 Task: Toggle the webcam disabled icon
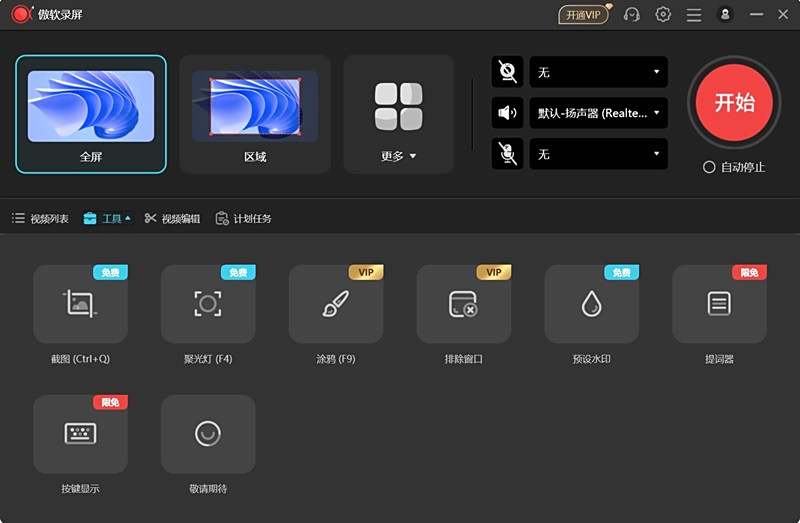pos(508,72)
